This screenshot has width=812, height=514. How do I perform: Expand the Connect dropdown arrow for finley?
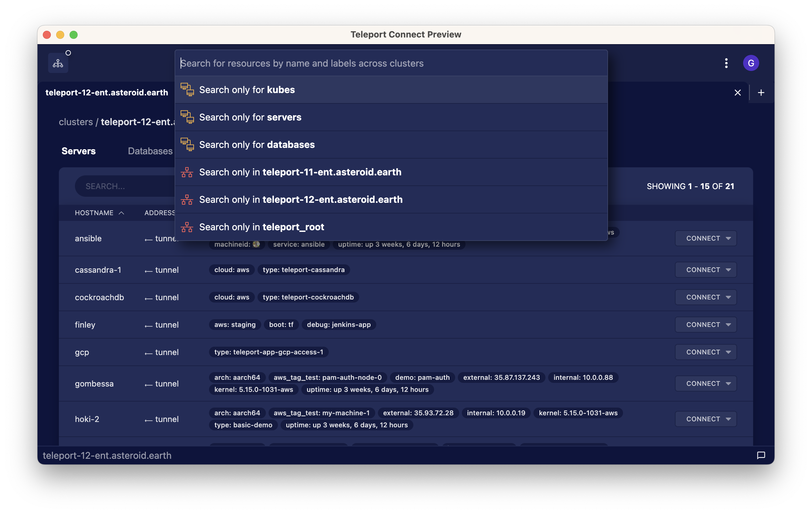(x=728, y=325)
